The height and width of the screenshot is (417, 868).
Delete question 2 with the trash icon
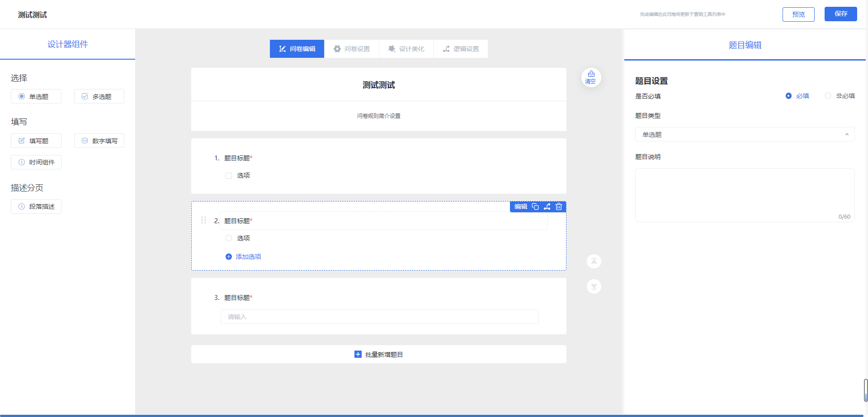point(559,206)
